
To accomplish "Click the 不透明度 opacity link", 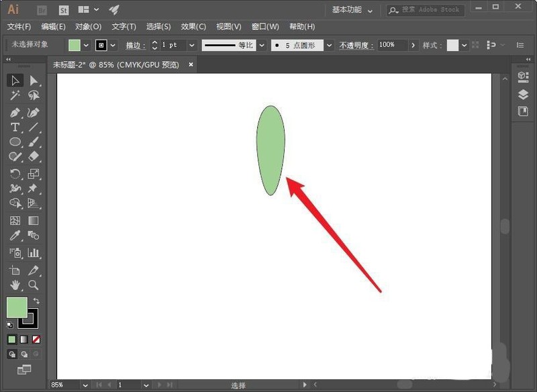I will pos(356,45).
